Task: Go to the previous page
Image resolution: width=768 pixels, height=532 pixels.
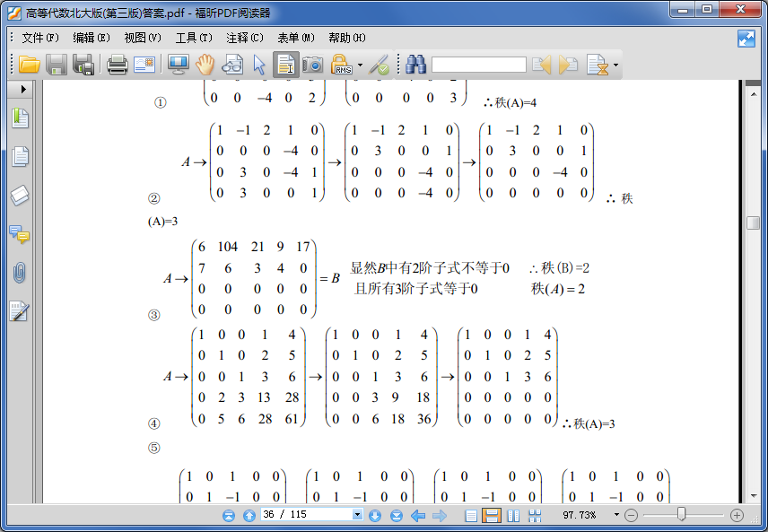Action: click(249, 515)
